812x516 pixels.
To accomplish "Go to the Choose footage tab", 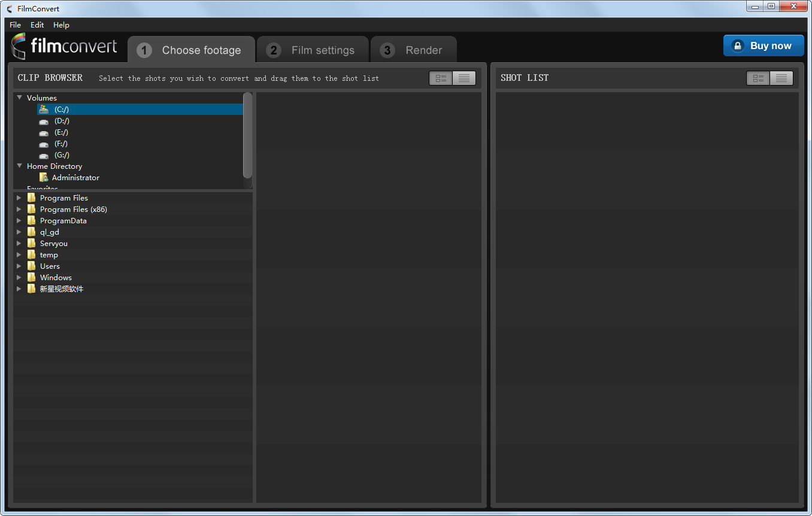I will pyautogui.click(x=192, y=50).
